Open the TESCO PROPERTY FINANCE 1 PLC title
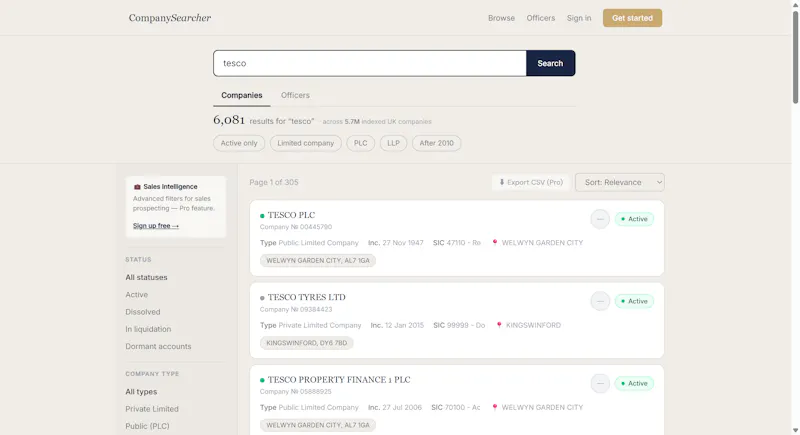 click(x=339, y=380)
